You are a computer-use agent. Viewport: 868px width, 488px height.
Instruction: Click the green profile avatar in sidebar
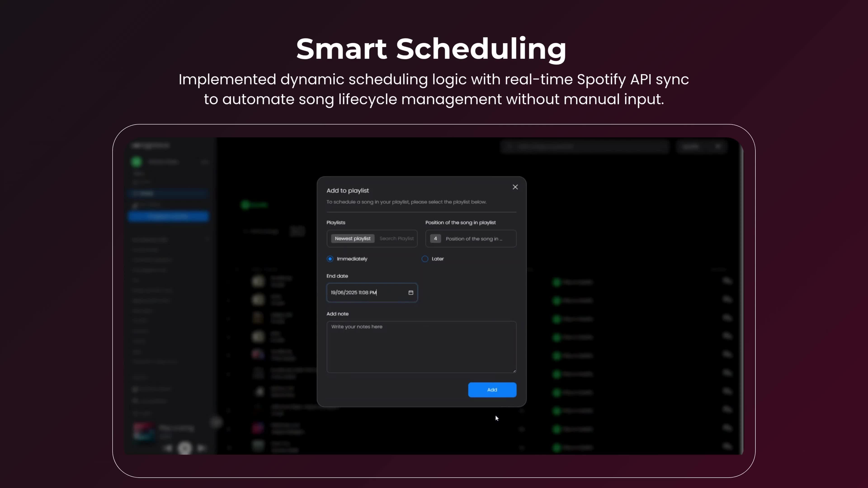(137, 162)
